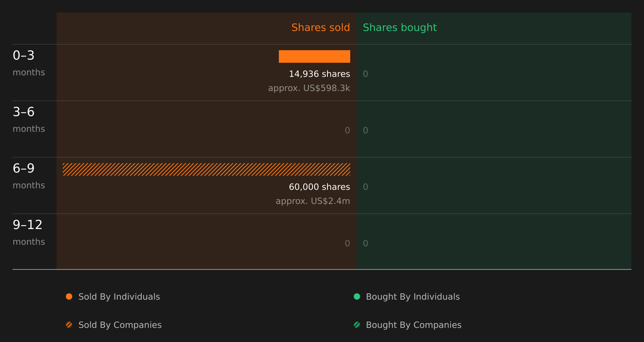This screenshot has height=342, width=644.
Task: Click the orange Sold By Individuals legend dot
Action: click(x=69, y=297)
